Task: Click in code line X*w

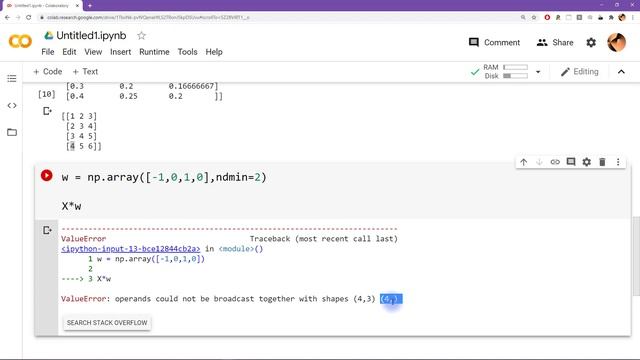Action: [71, 206]
